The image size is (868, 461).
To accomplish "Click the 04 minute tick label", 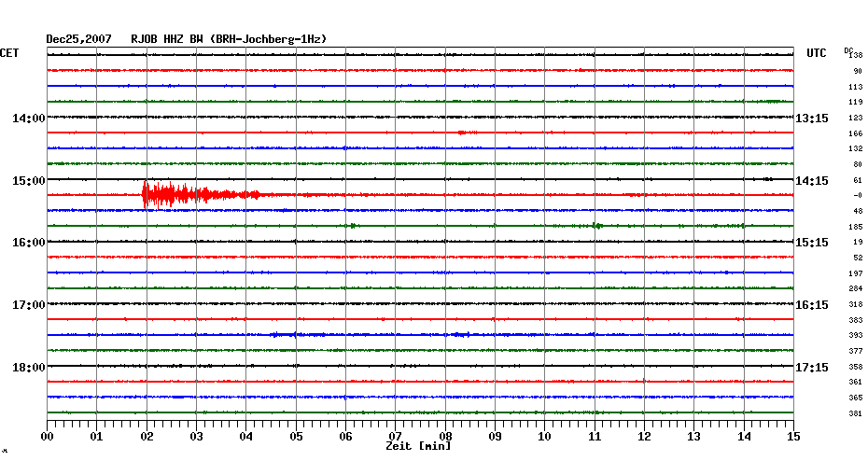I will coord(246,437).
